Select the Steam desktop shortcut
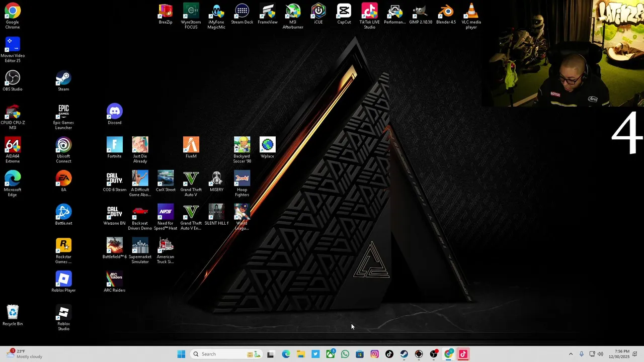The image size is (644, 362). point(63,81)
